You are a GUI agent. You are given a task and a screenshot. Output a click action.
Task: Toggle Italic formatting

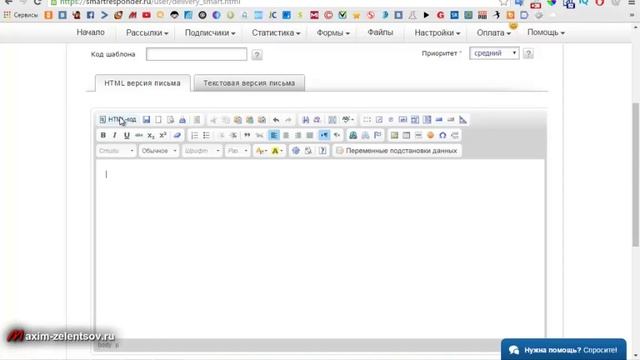(115, 135)
